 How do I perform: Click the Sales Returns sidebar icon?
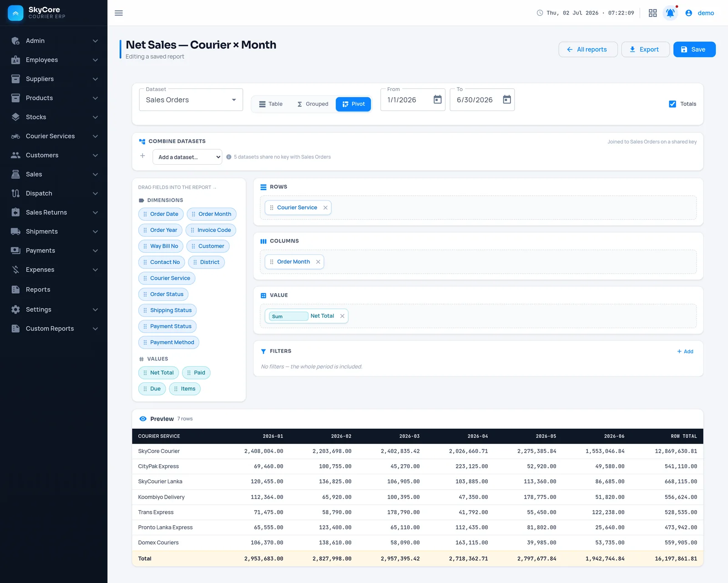click(15, 213)
